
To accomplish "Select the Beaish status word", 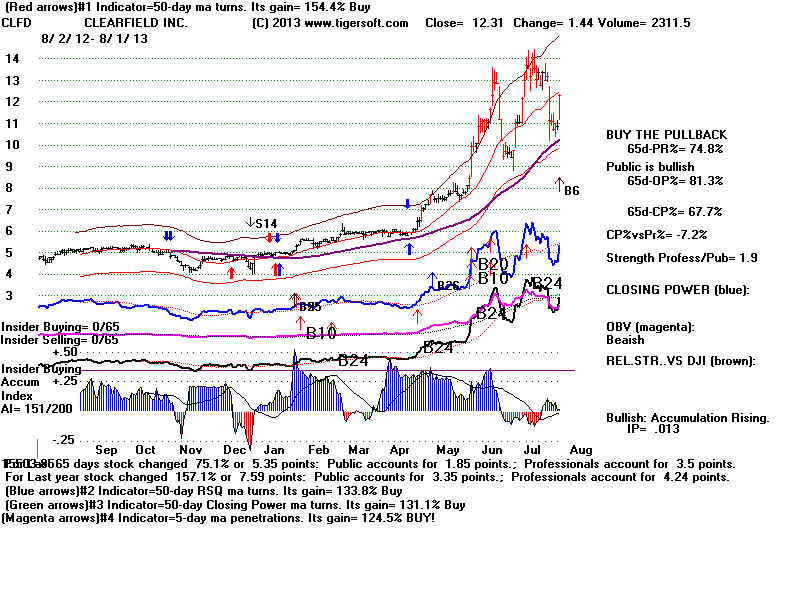I will tap(625, 340).
